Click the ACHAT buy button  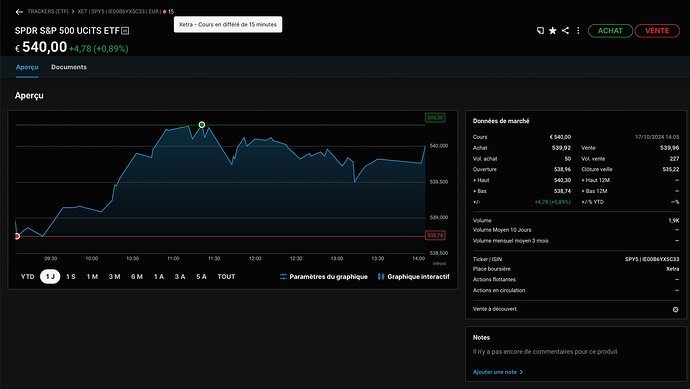pyautogui.click(x=610, y=31)
